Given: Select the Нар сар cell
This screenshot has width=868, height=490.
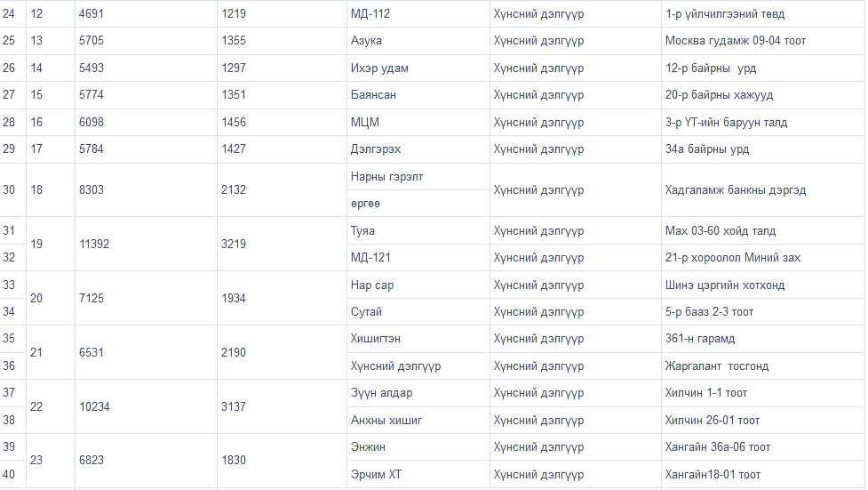Looking at the screenshot, I should (x=372, y=285).
